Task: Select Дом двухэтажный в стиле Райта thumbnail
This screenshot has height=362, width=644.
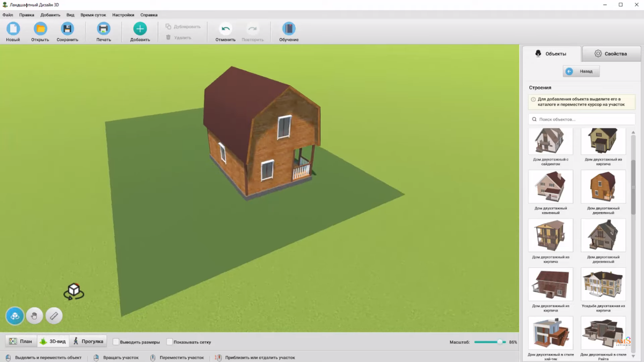Action: coord(603,333)
